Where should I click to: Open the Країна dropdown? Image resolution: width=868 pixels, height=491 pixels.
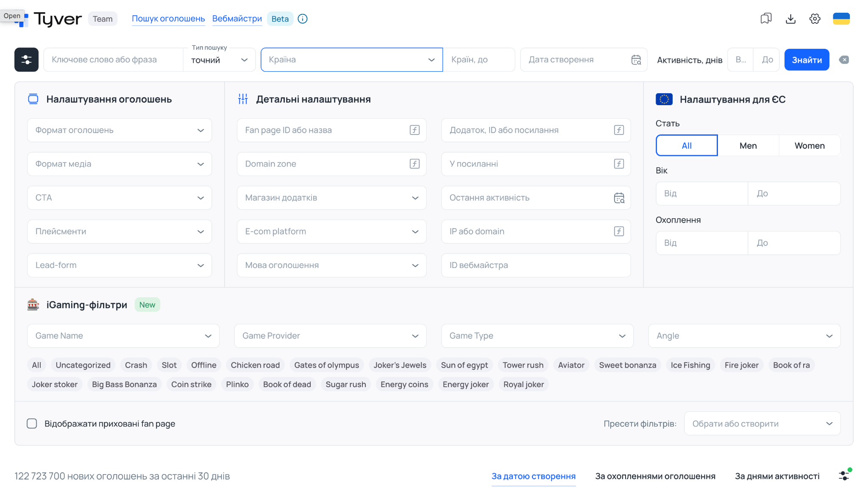pos(352,60)
